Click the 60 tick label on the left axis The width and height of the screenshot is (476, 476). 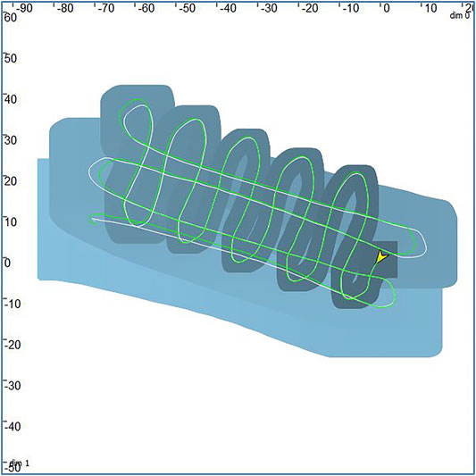pyautogui.click(x=11, y=17)
